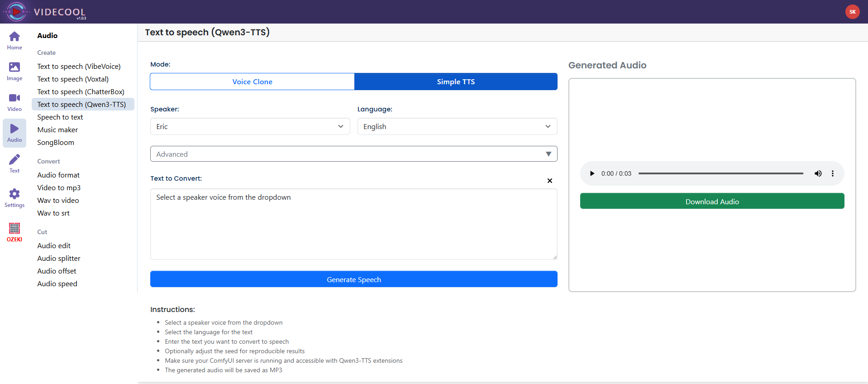Open the Speaker dropdown showing Eric
Image resolution: width=868 pixels, height=384 pixels.
click(x=250, y=126)
